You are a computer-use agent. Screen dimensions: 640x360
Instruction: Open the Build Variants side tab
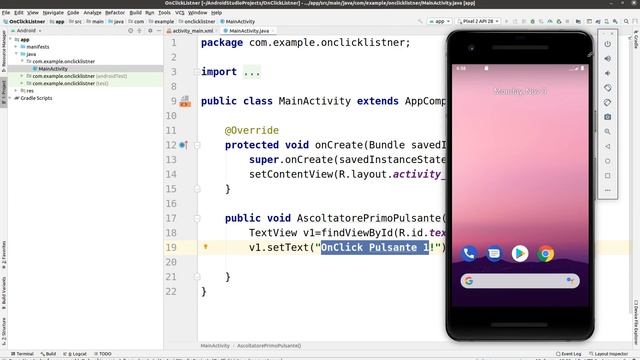4,292
